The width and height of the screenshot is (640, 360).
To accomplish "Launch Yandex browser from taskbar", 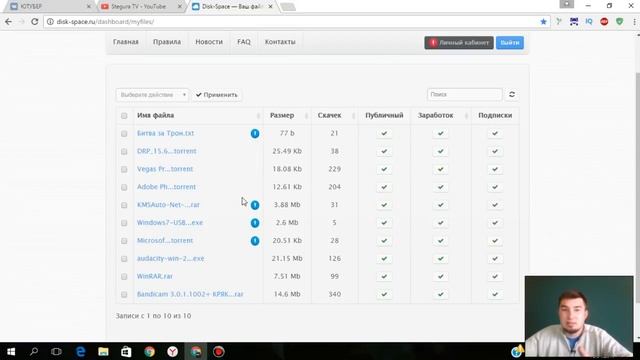I will point(173,351).
